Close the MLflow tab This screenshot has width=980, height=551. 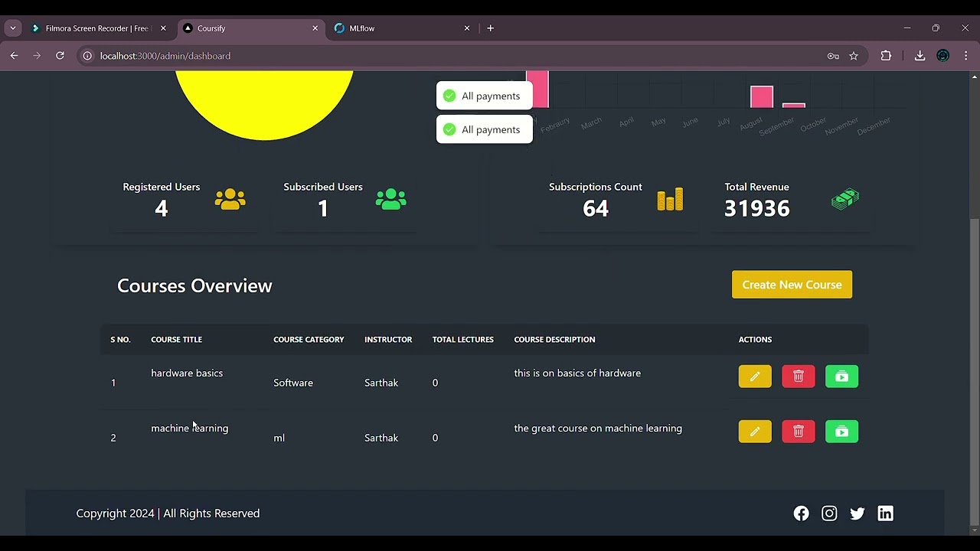click(467, 28)
